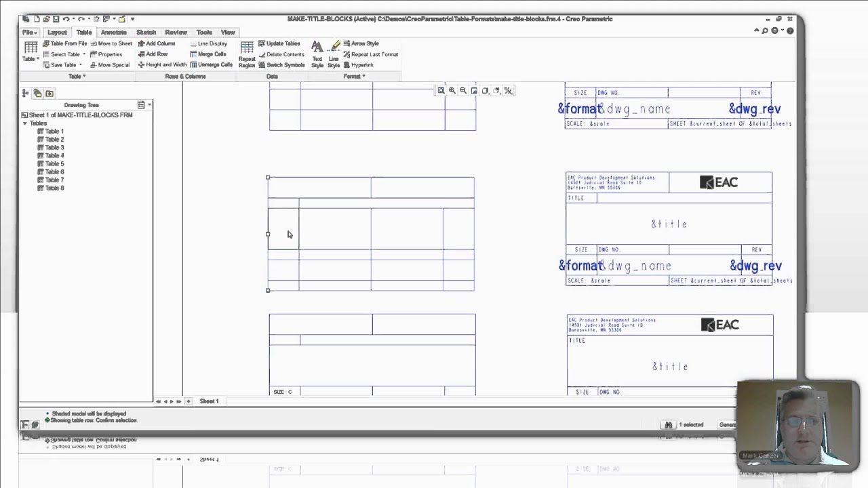Click Move Special
The width and height of the screenshot is (868, 488).
[109, 65]
